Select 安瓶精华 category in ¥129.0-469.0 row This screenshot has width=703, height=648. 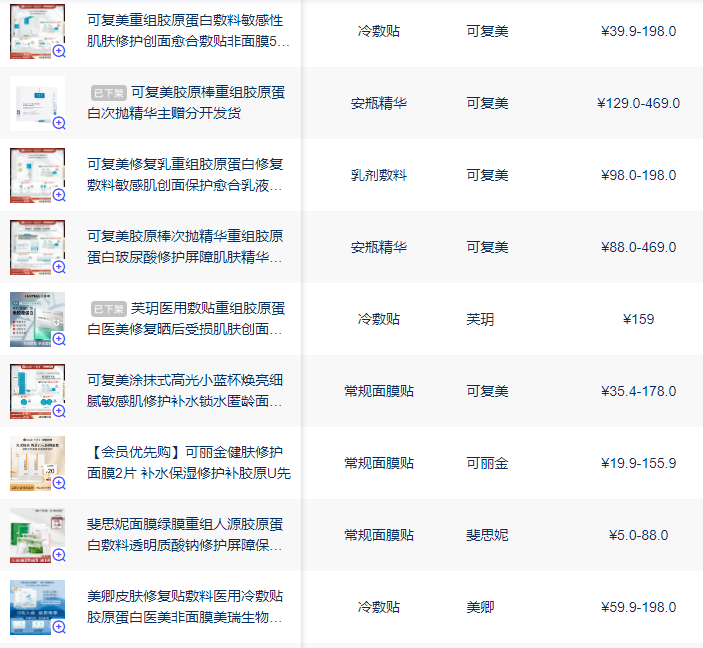tap(379, 103)
